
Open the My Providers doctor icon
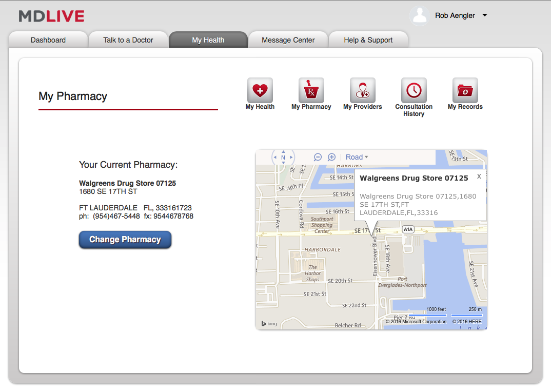[363, 90]
